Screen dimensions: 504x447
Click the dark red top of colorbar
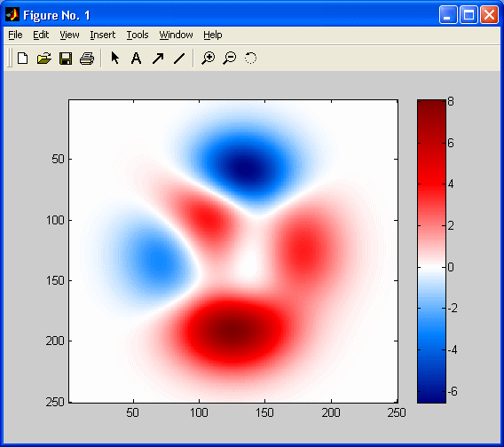click(431, 109)
